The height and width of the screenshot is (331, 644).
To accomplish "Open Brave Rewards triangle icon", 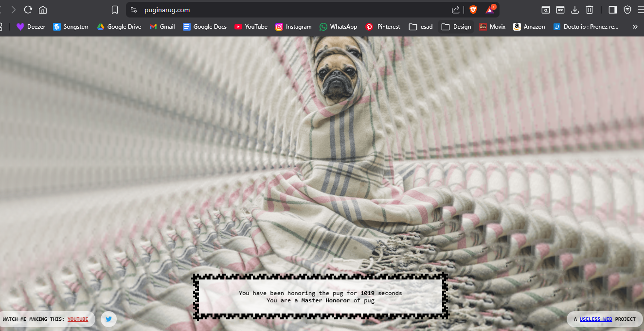I will pos(490,10).
